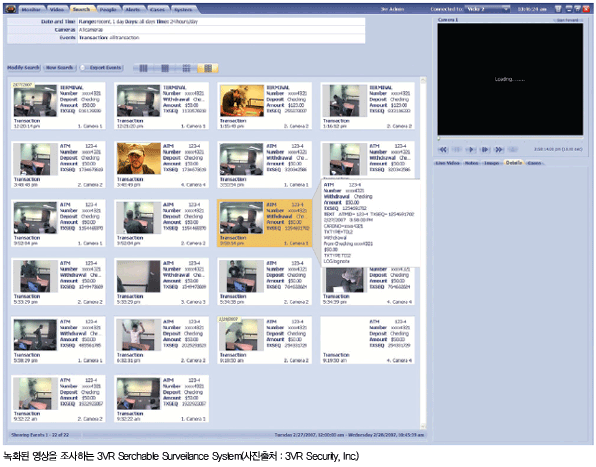Open the Alerts tab
Viewport: 596px width, 467px height.
(133, 9)
